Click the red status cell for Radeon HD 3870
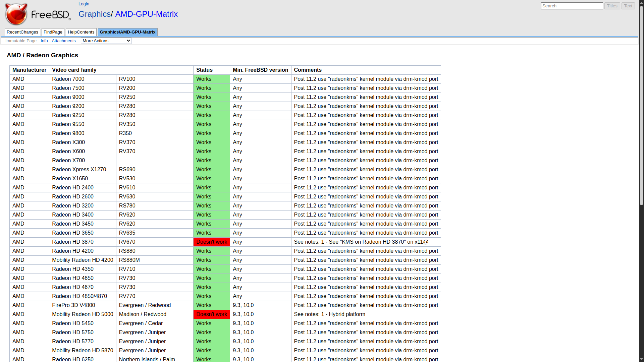Viewport: 644px width, 362px height. pos(212,242)
